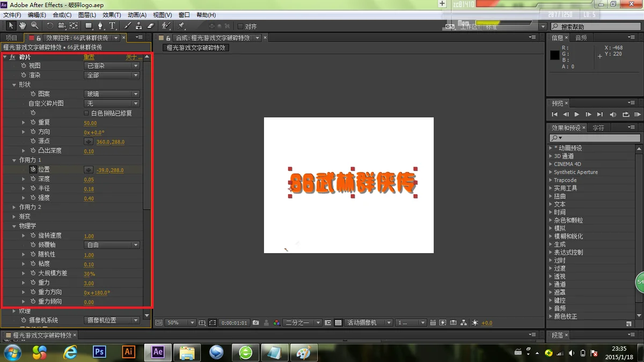644x362 pixels.
Task: Enable the 白色拼贴已修复 checkbox
Action: [86, 113]
